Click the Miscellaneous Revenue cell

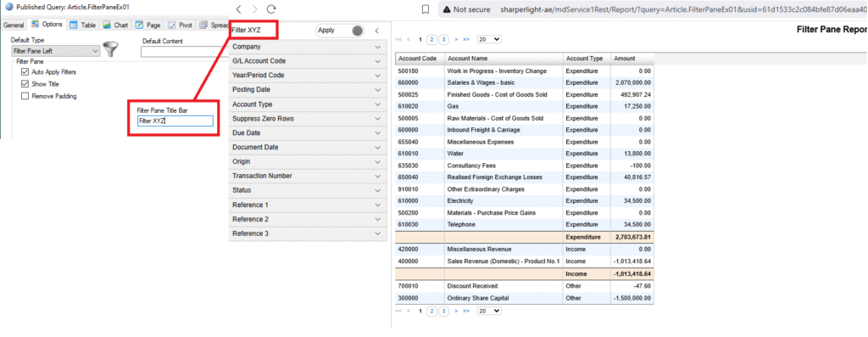504,250
